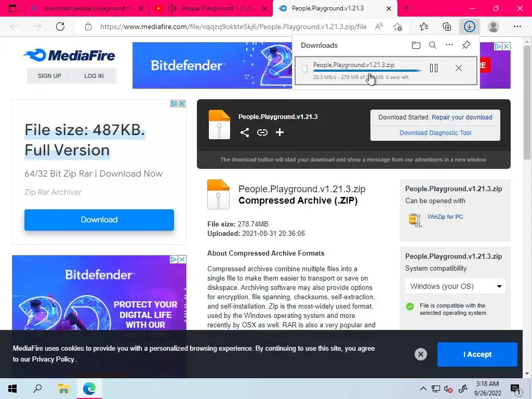The width and height of the screenshot is (532, 399).
Task: Open Edge Settings and more menu
Action: tap(517, 26)
